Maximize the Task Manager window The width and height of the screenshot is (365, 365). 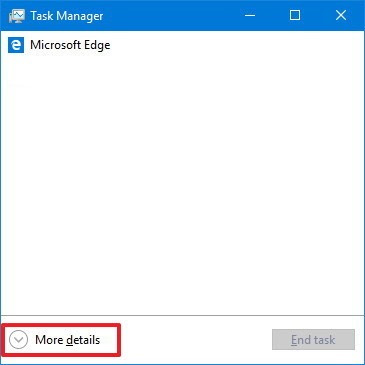point(295,15)
